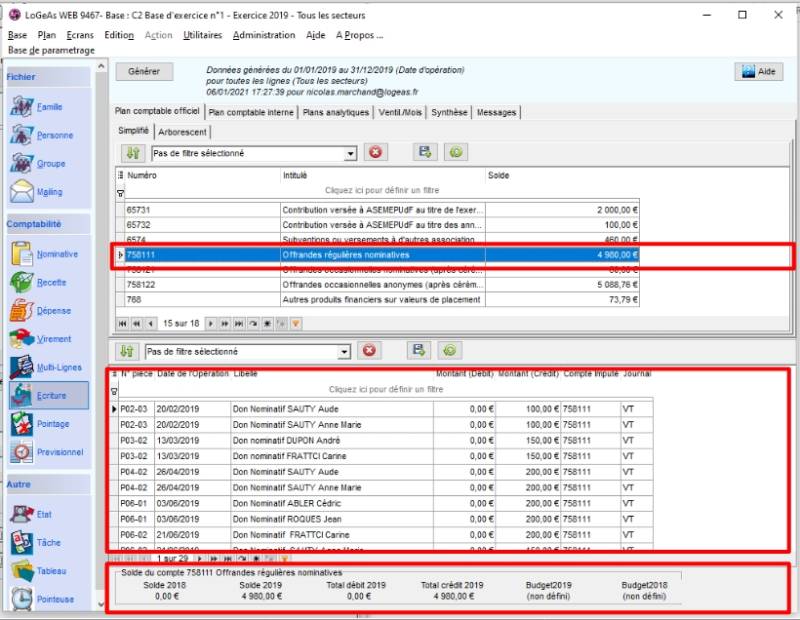Sort by Montant (Crédit) column header
This screenshot has width=800, height=620.
(528, 374)
